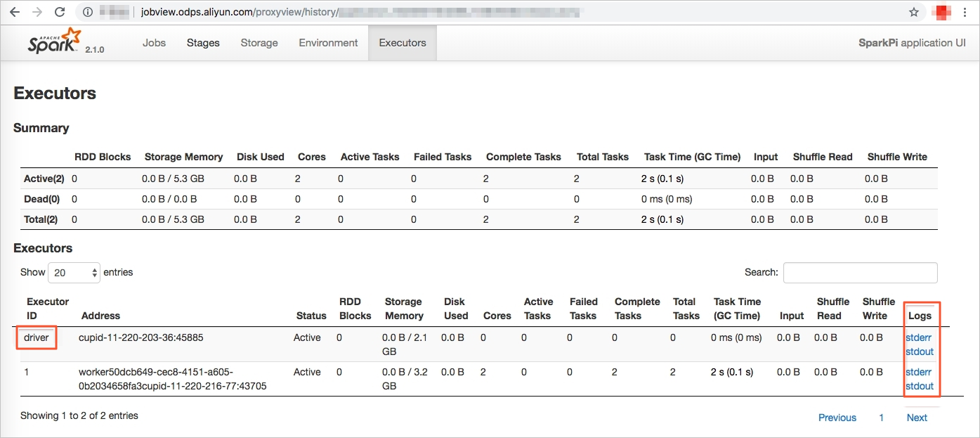The height and width of the screenshot is (438, 980).
Task: Sort by Status column header
Action: pos(311,316)
